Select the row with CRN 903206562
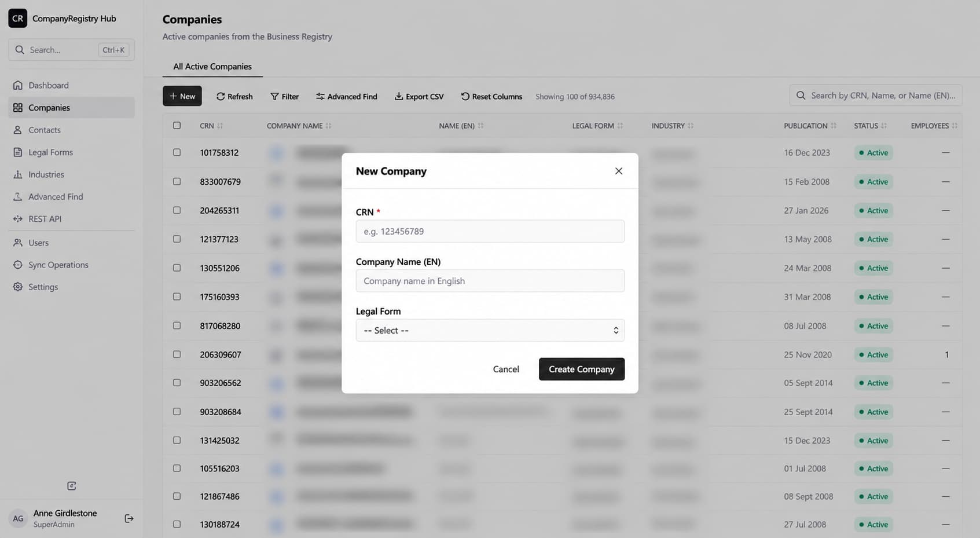Image resolution: width=980 pixels, height=538 pixels. 177,383
